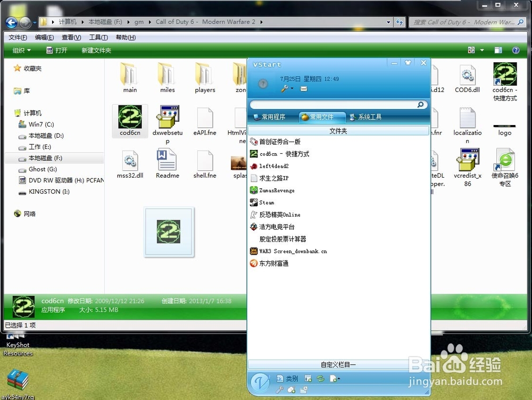532x400 pixels.
Task: Change VStart skin with the shirt icon
Action: tap(408, 62)
